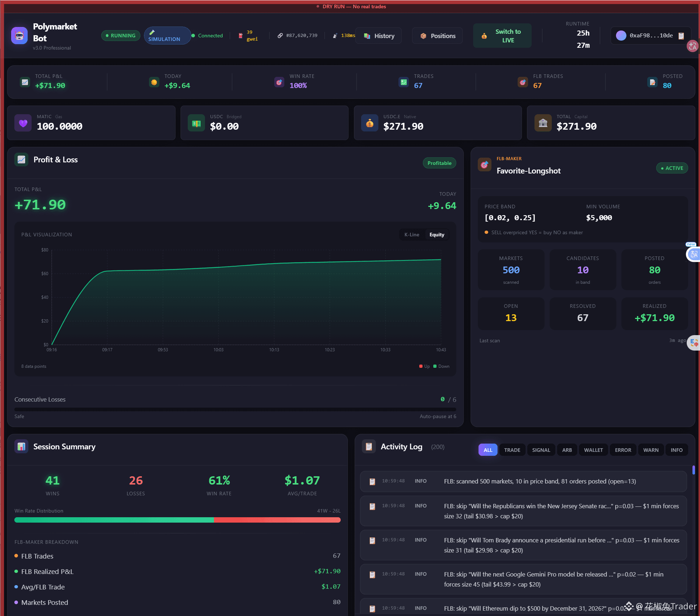Click the FLB Trades target icon

[x=523, y=82]
